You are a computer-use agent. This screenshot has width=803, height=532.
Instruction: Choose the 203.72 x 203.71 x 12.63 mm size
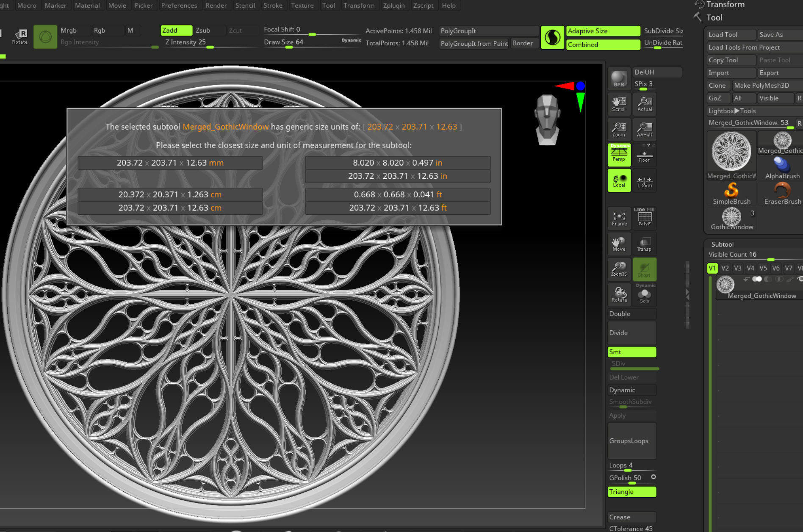click(170, 163)
